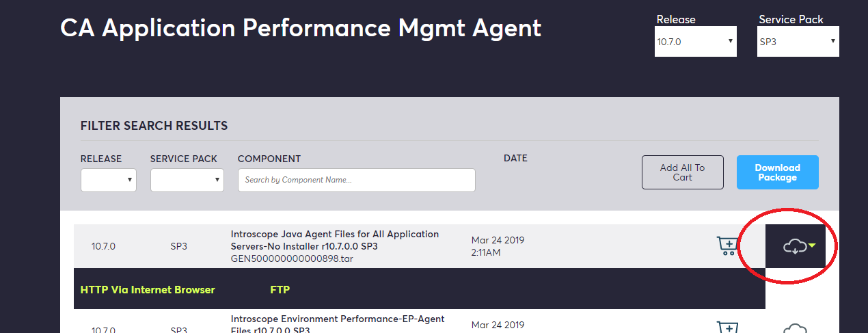Click the Introscope Environment Performance-EP-Agent component title
This screenshot has height=333, width=868.
tap(338, 324)
